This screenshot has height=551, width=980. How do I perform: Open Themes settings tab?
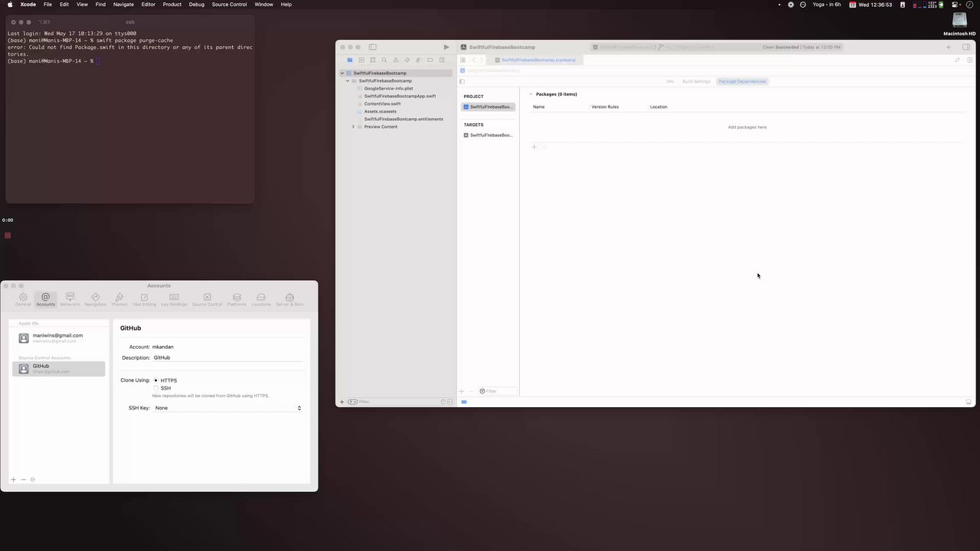click(x=119, y=299)
